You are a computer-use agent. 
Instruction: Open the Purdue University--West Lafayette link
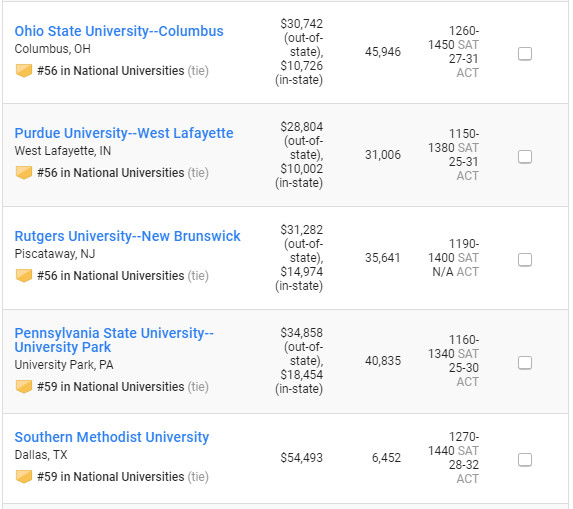124,133
